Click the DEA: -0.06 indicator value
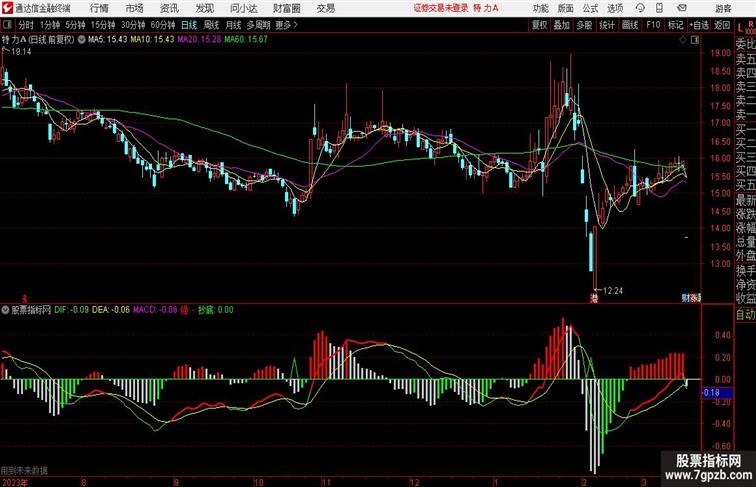756x487 pixels. click(111, 310)
